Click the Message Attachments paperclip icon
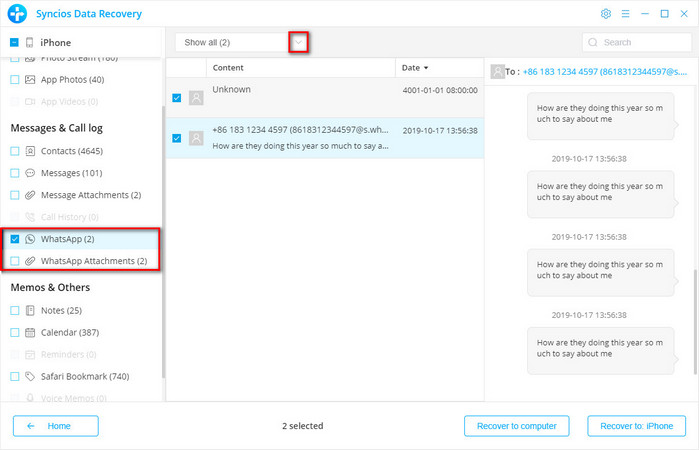 [30, 195]
